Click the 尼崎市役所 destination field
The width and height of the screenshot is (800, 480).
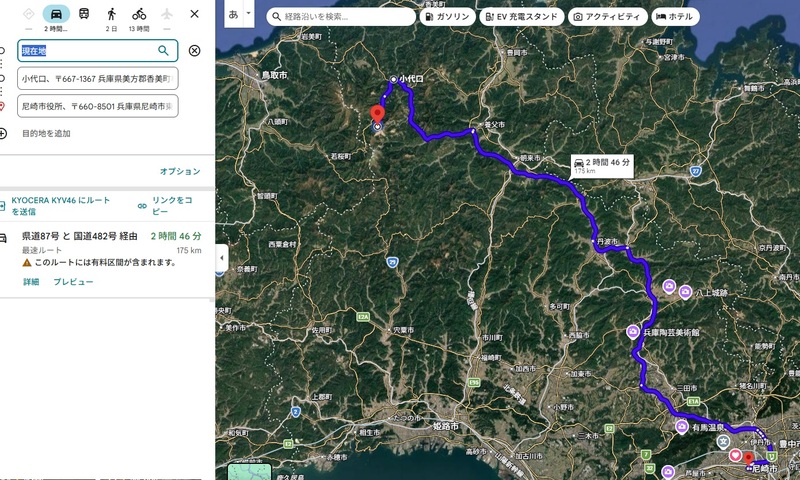coord(97,106)
